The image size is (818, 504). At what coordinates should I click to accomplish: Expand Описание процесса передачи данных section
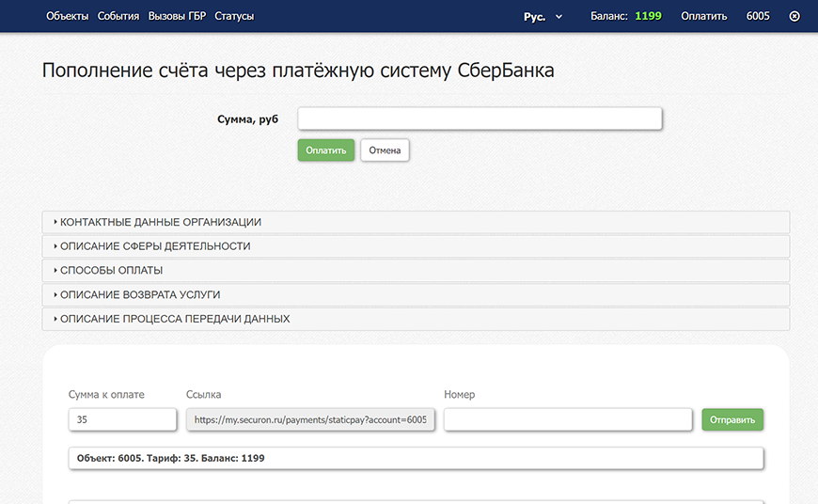tap(416, 319)
